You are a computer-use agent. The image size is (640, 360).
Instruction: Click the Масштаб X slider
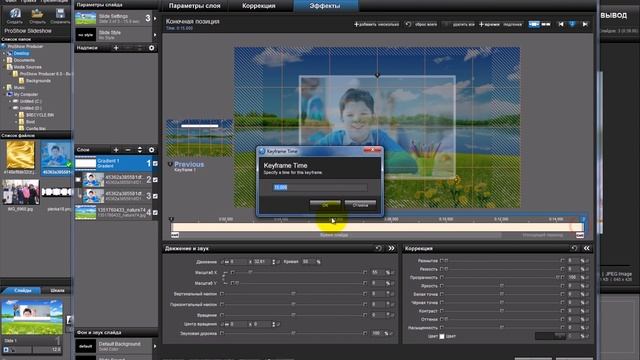click(x=298, y=272)
